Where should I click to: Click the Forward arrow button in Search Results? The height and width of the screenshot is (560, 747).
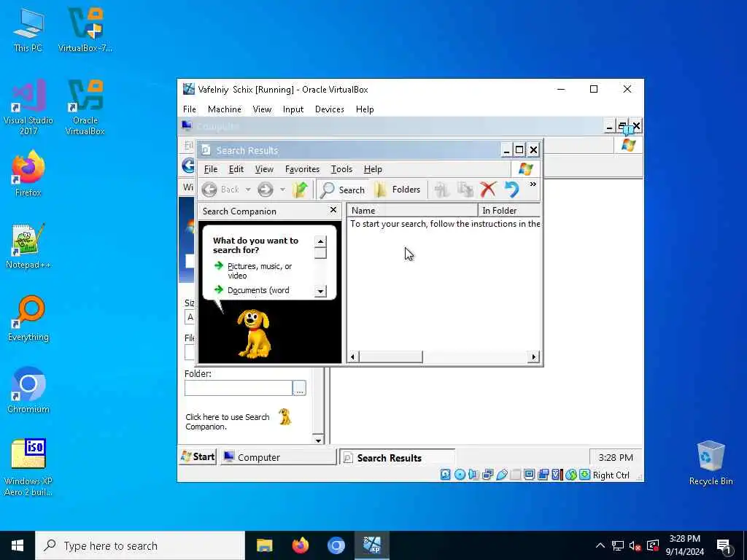click(x=266, y=190)
